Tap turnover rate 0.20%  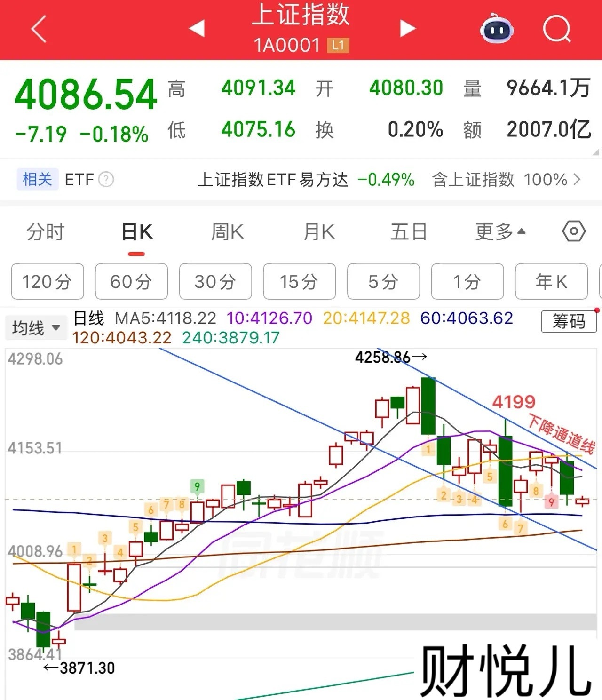click(415, 129)
